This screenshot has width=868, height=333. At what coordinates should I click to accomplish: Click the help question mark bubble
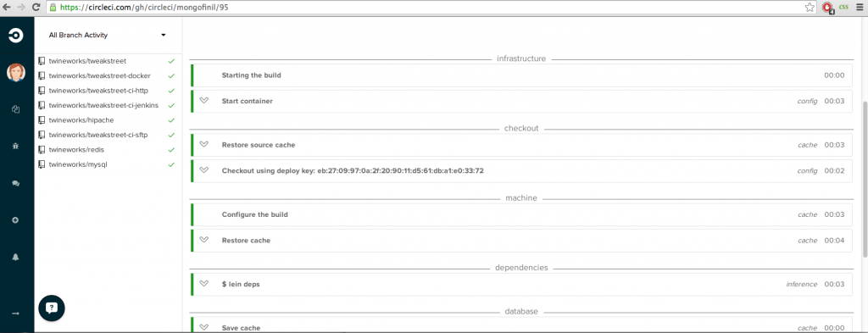pyautogui.click(x=52, y=308)
